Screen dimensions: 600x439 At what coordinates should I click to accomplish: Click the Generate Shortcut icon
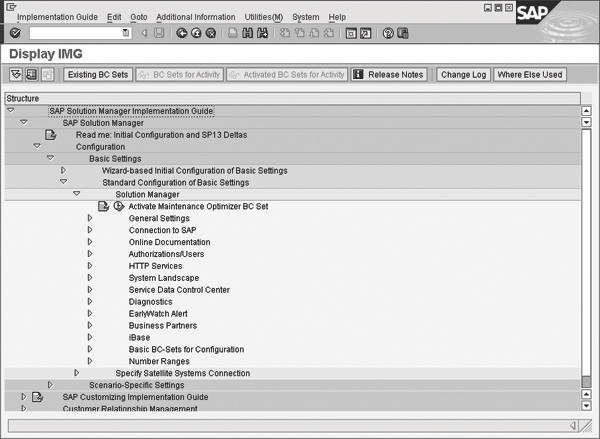tap(365, 33)
